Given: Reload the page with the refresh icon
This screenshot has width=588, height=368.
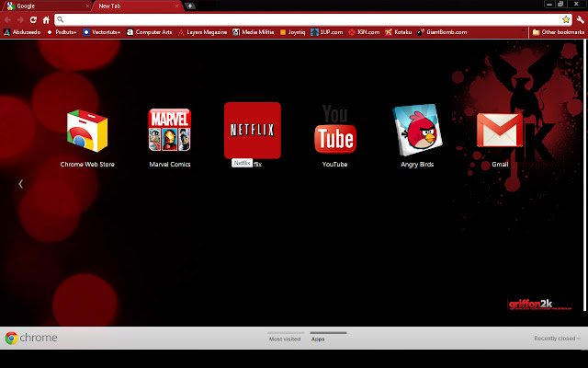Looking at the screenshot, I should (x=33, y=19).
